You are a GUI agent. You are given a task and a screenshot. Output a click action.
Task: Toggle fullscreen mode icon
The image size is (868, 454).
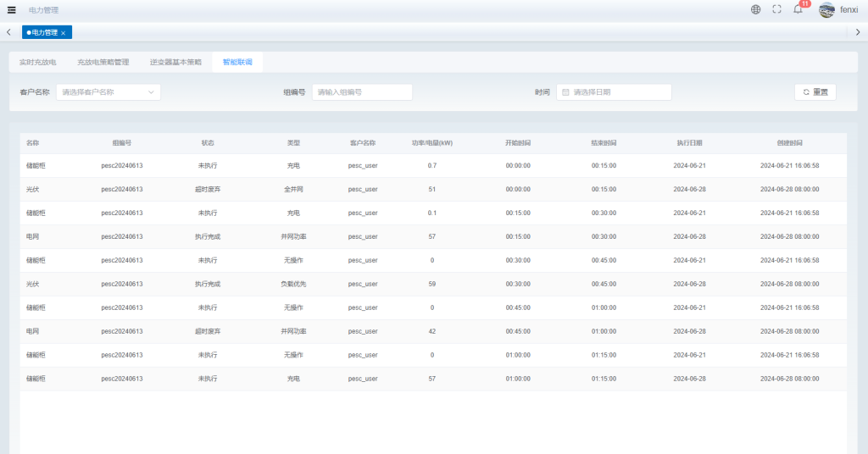pyautogui.click(x=776, y=9)
